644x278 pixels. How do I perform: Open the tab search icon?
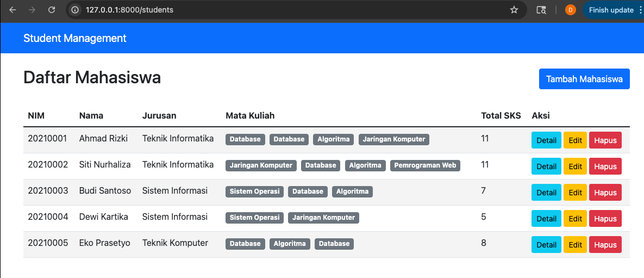pyautogui.click(x=541, y=10)
